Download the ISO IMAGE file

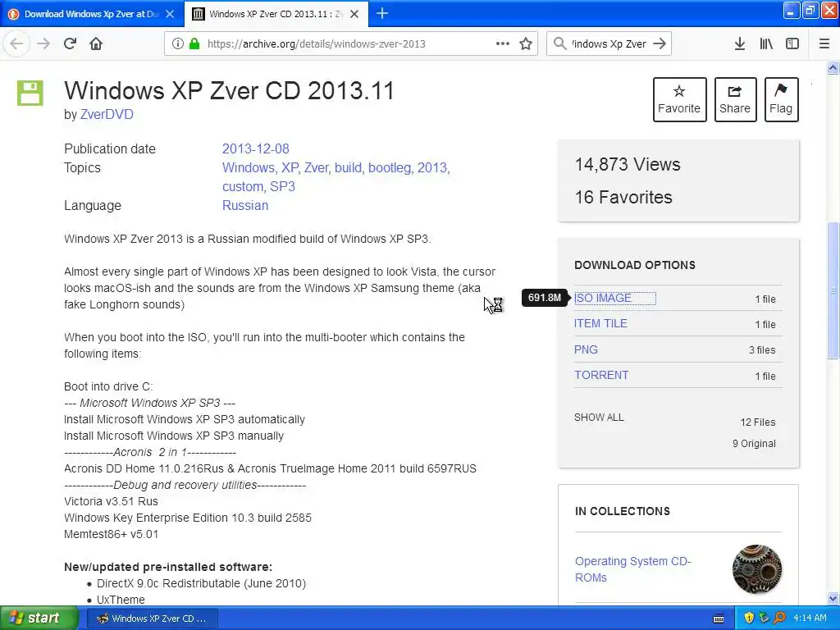603,298
